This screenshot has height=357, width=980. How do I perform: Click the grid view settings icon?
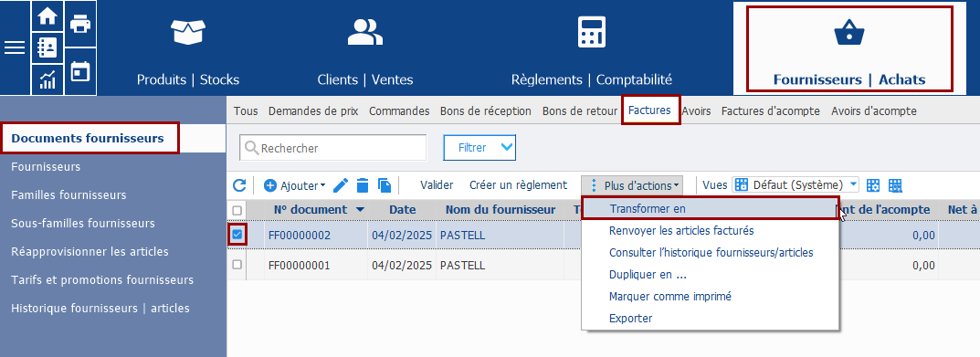coord(874,185)
